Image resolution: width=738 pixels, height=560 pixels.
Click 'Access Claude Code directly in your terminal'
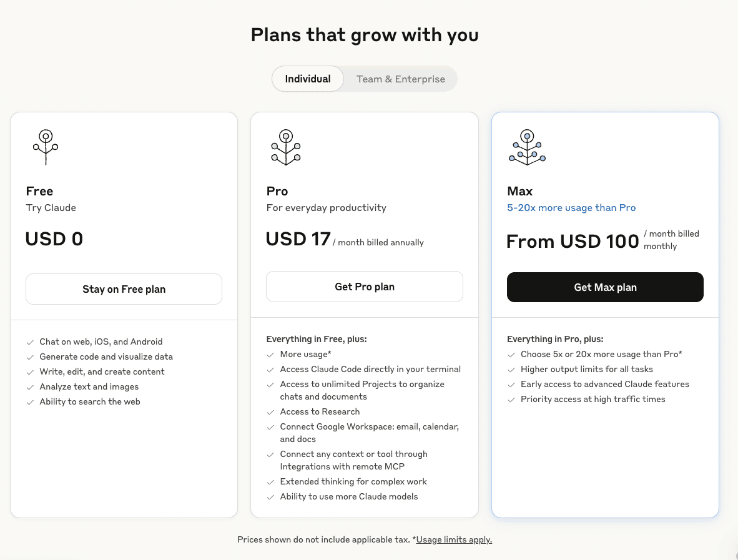(x=370, y=370)
